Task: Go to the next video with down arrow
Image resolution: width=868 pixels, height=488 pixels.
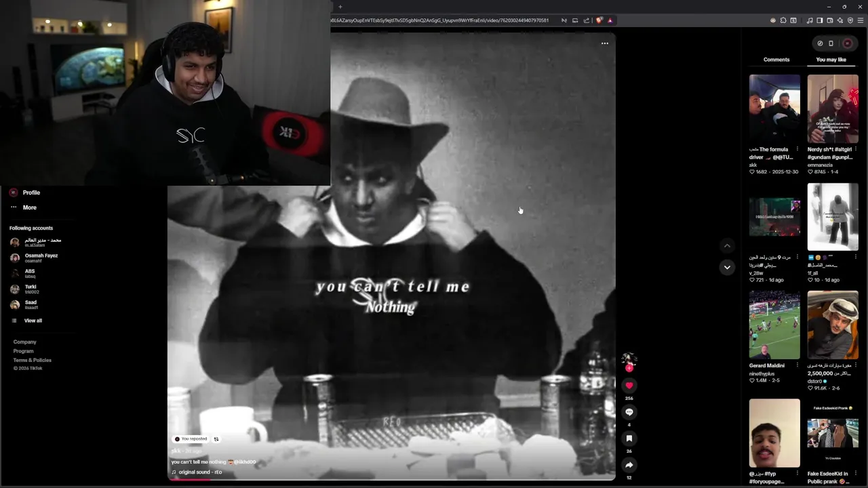Action: point(727,267)
